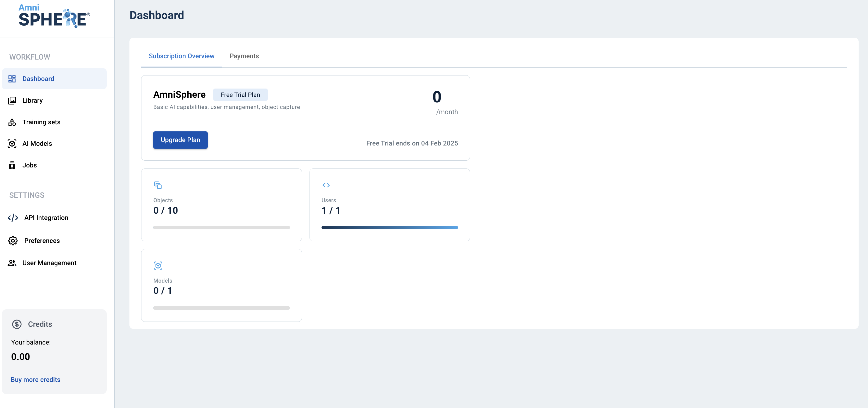Click the Users card angle brackets icon
This screenshot has width=868, height=408.
pos(326,185)
